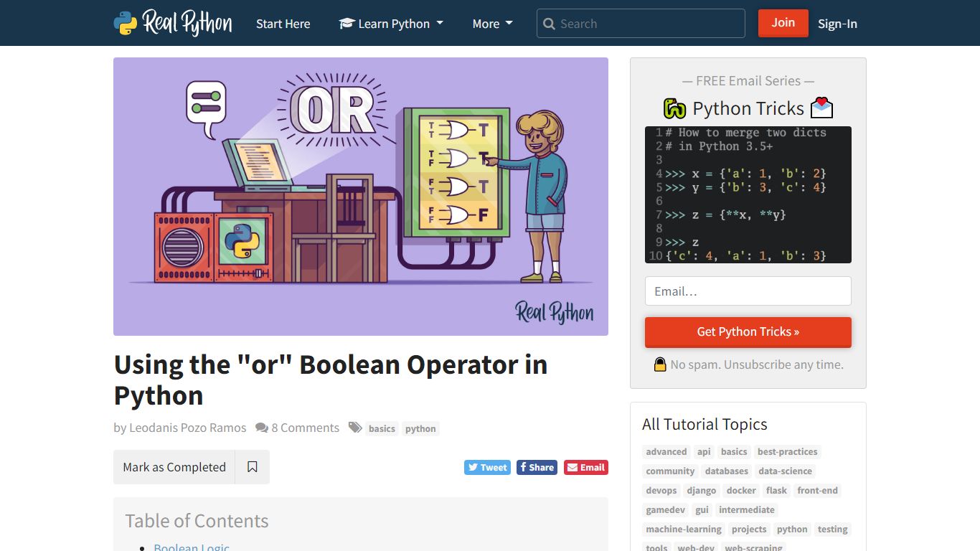Select the data-science topic tag
This screenshot has width=980, height=551.
[786, 471]
